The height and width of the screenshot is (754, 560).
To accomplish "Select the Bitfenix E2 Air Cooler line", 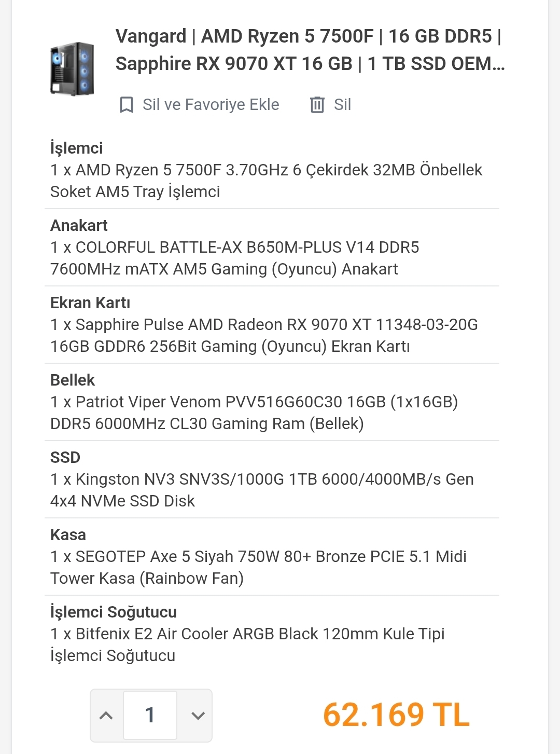I will pos(247,645).
